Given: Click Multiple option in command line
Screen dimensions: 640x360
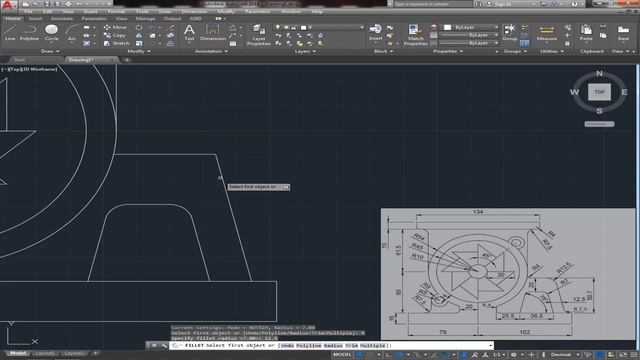Looking at the screenshot, I should point(373,346).
